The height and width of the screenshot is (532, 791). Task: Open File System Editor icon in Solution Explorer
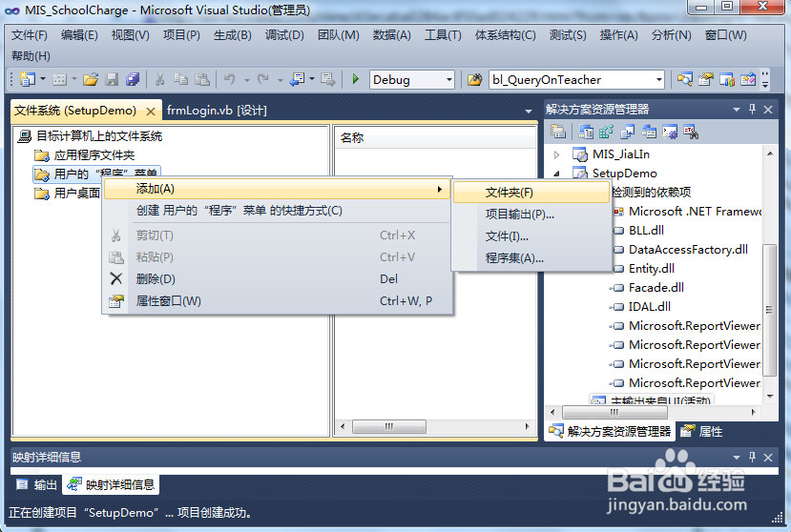coord(586,132)
